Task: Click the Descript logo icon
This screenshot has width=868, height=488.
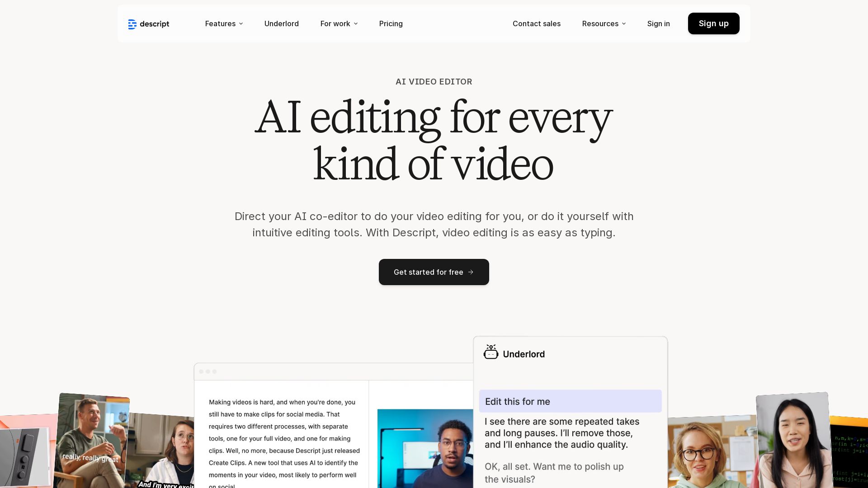Action: pyautogui.click(x=132, y=24)
